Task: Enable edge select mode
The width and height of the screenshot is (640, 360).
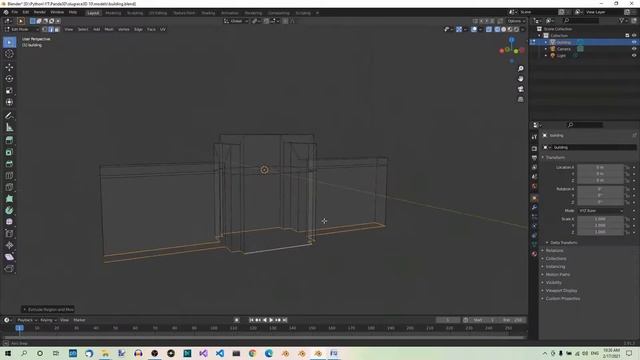Action: 51,29
